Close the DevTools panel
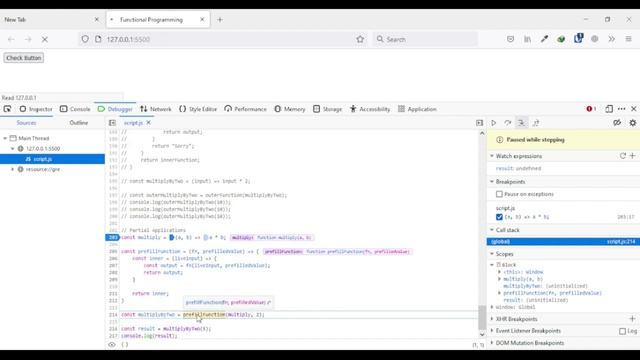 point(633,109)
